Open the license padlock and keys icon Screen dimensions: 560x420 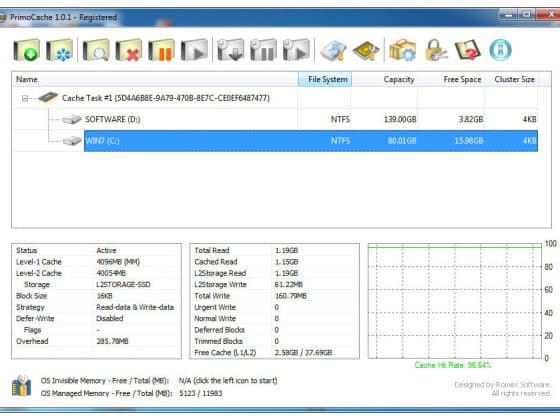point(435,50)
